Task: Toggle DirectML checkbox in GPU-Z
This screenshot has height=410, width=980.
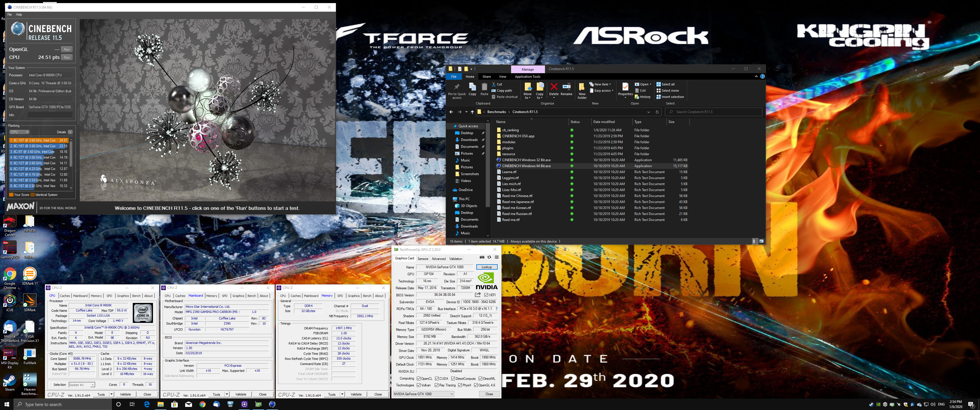Action: click(481, 379)
